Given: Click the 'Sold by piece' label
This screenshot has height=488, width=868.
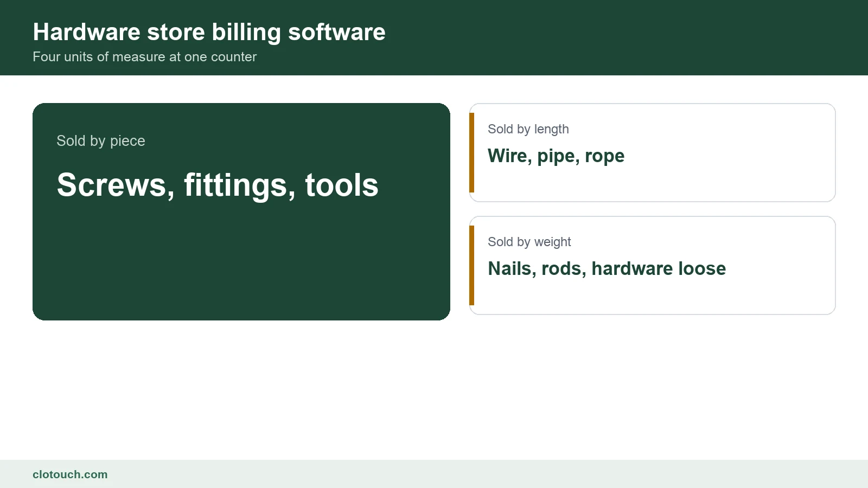Looking at the screenshot, I should coord(101,141).
